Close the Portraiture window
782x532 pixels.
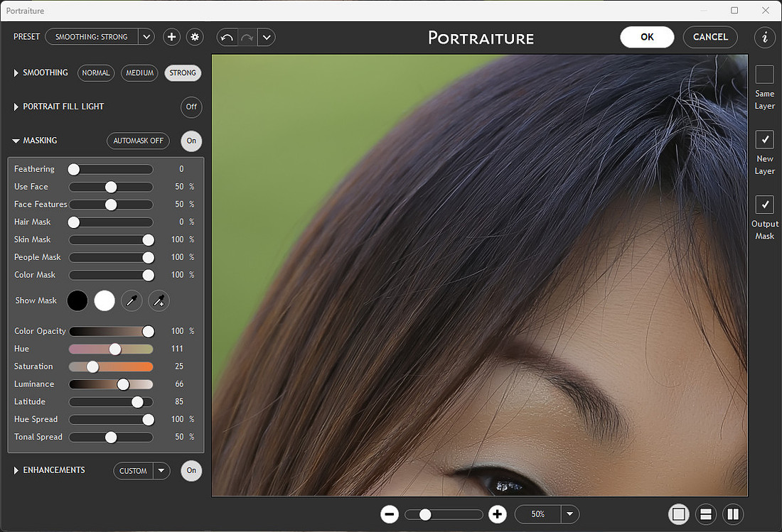[766, 11]
